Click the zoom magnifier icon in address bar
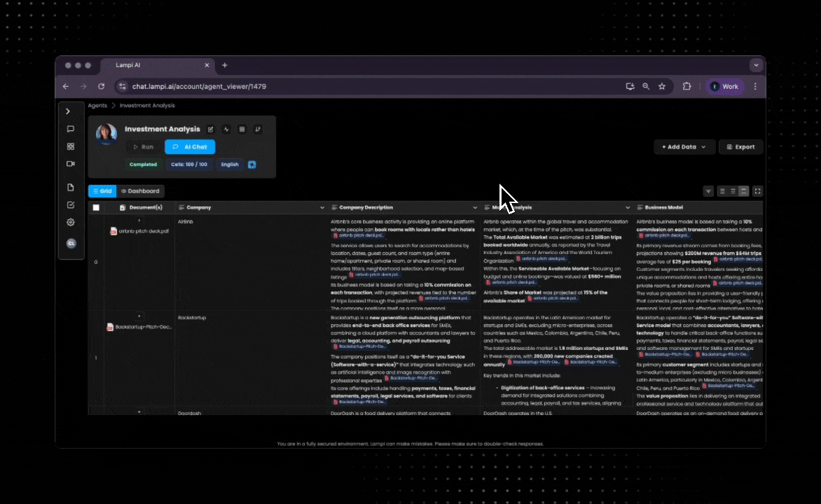 click(x=646, y=86)
